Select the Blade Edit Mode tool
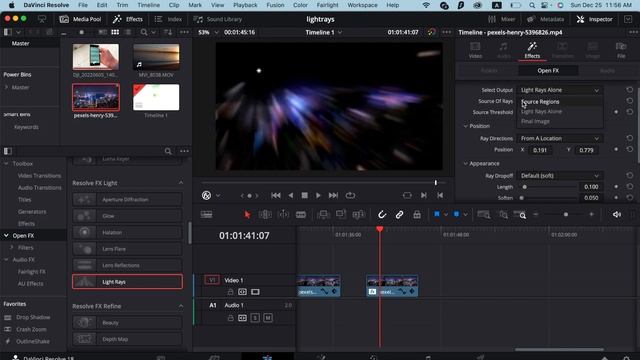Viewport: 640px width, 360px height. [x=301, y=215]
